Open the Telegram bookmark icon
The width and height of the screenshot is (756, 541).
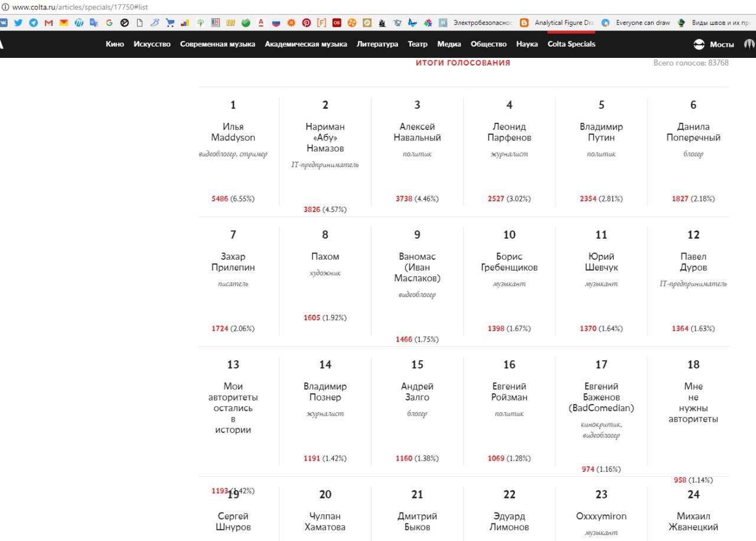34,23
